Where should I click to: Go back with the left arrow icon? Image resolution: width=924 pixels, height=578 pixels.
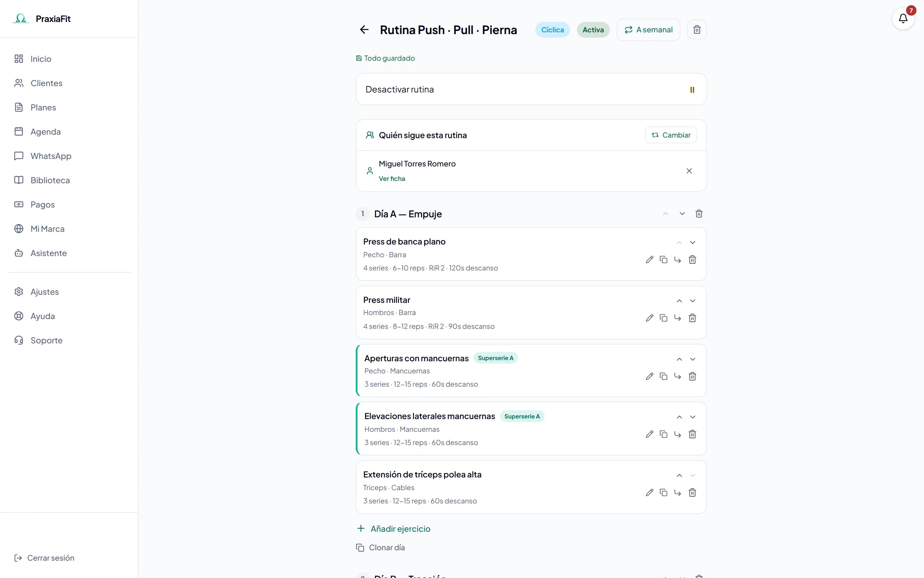(x=364, y=30)
